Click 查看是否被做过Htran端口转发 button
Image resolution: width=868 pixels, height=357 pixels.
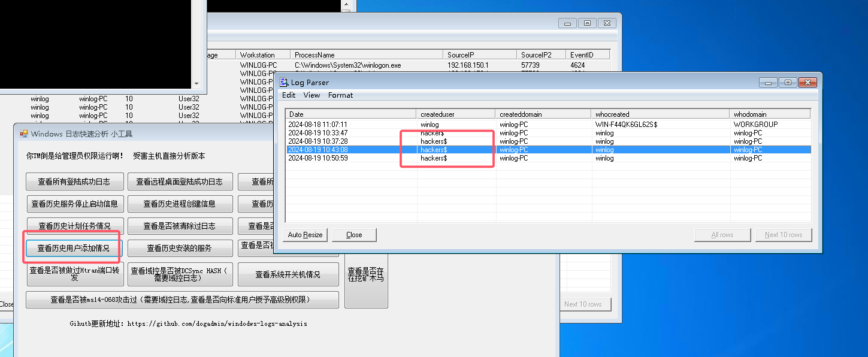pyautogui.click(x=75, y=274)
